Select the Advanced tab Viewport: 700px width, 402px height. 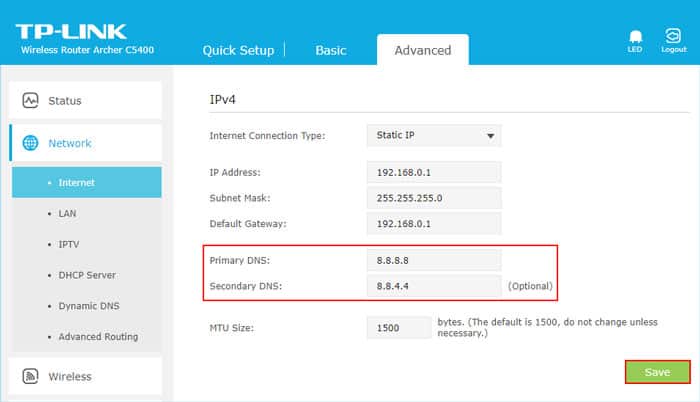pyautogui.click(x=423, y=50)
